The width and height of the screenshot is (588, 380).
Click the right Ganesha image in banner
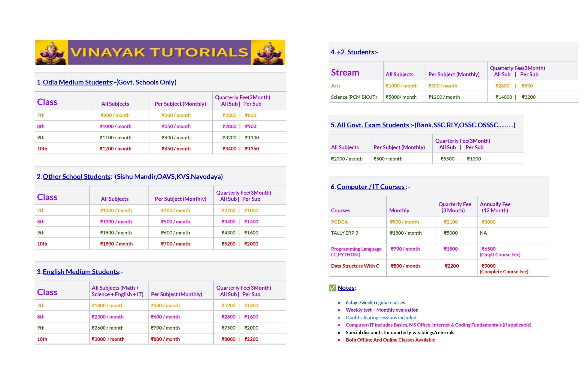point(268,53)
